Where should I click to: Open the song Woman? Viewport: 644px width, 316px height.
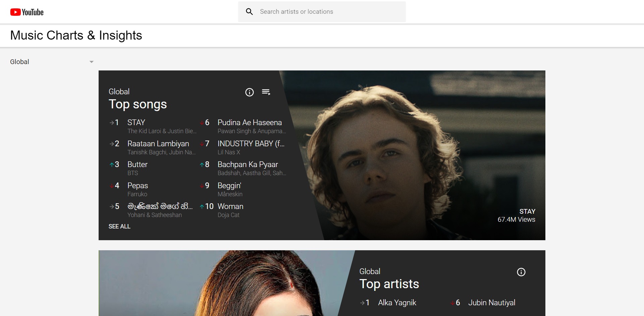tap(230, 206)
